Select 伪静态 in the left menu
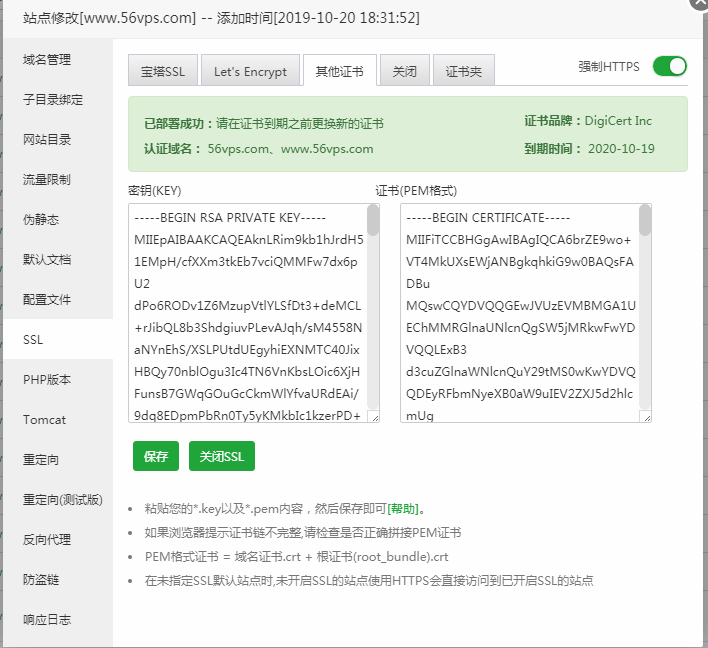Viewport: 708px width, 648px height. coord(41,220)
